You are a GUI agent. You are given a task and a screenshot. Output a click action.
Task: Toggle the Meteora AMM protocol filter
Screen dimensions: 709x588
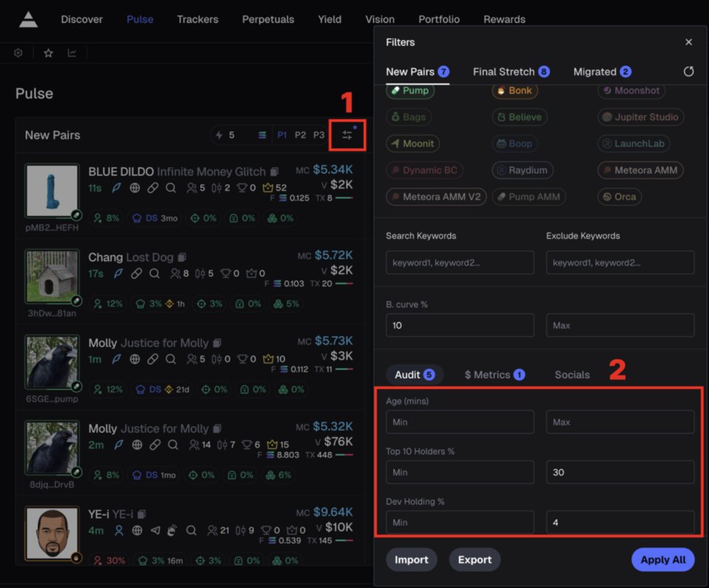click(x=641, y=171)
